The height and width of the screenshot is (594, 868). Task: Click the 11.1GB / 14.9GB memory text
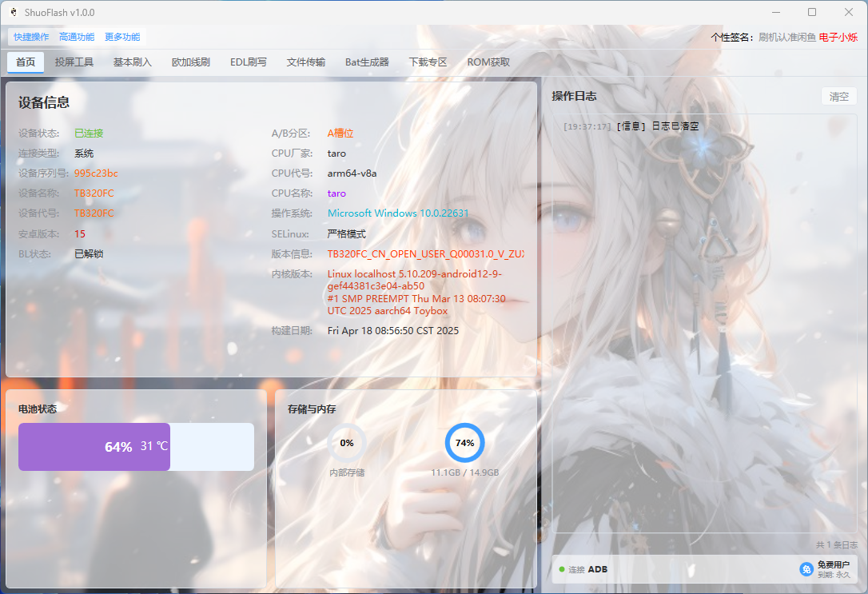pos(464,472)
